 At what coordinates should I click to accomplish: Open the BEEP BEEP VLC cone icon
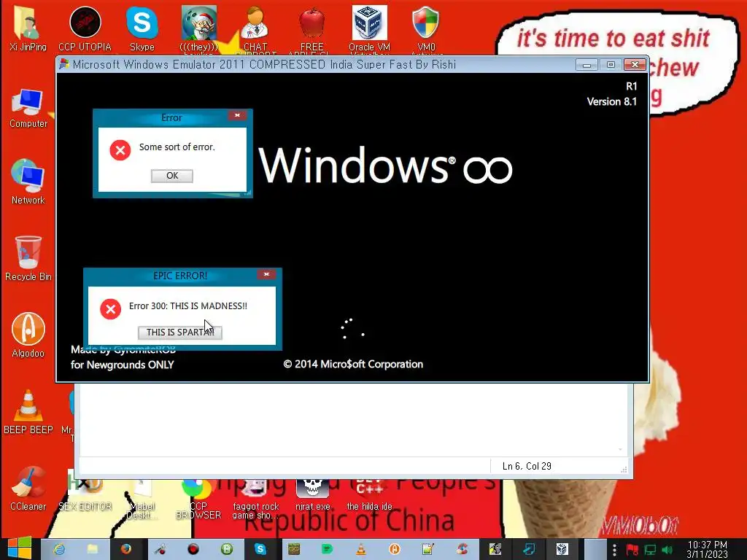click(28, 411)
